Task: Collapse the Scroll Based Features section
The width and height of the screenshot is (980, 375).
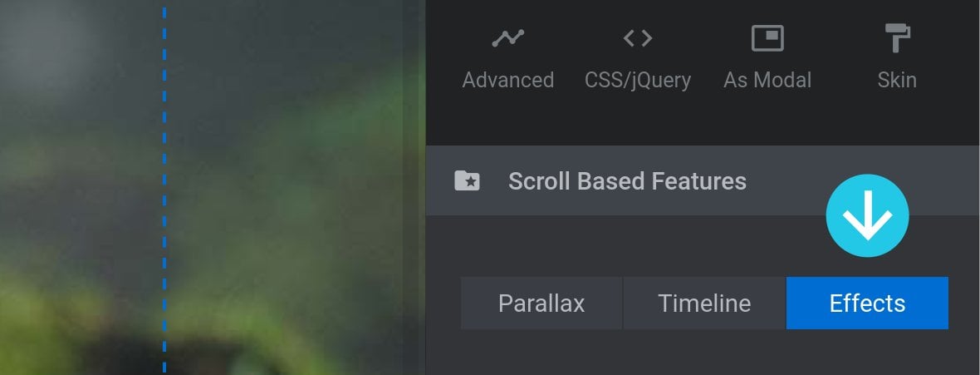Action: (x=703, y=181)
